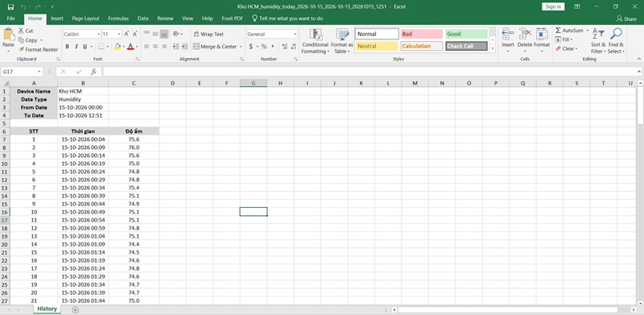This screenshot has height=315, width=644.
Task: Switch to the Formulas tab
Action: (x=118, y=19)
